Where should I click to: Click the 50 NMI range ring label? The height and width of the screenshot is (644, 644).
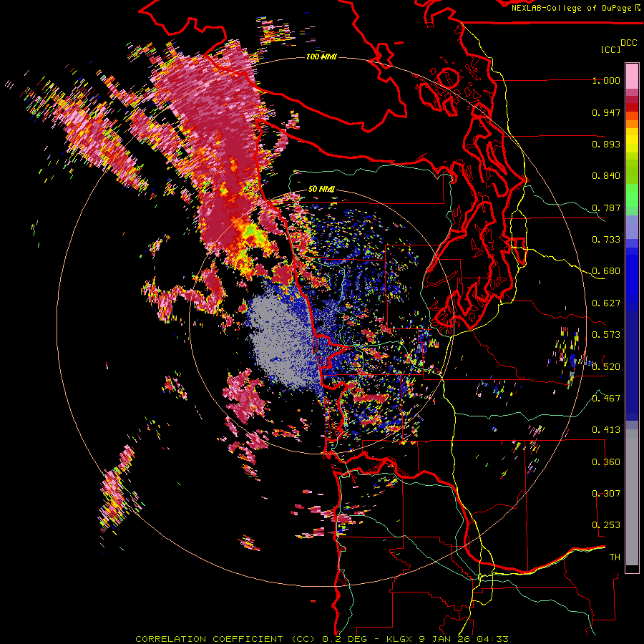click(x=321, y=189)
